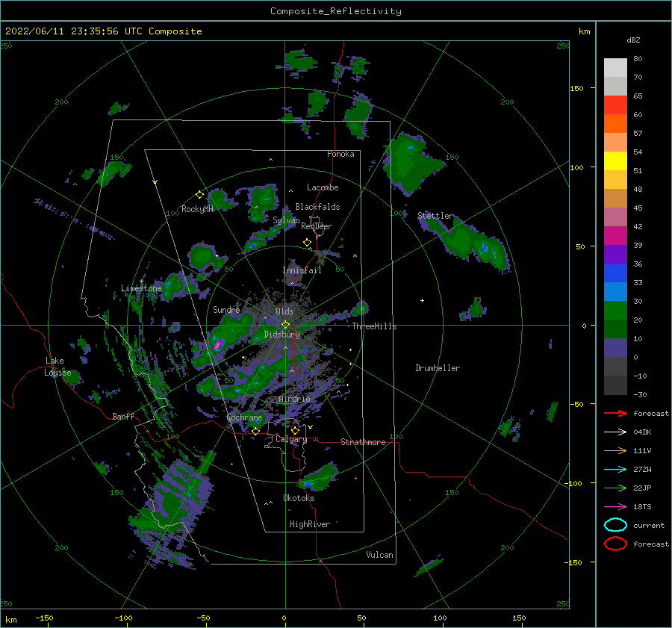Image resolution: width=672 pixels, height=628 pixels.
Task: Click the magenta 18TS arrow legend icon
Action: (x=615, y=507)
